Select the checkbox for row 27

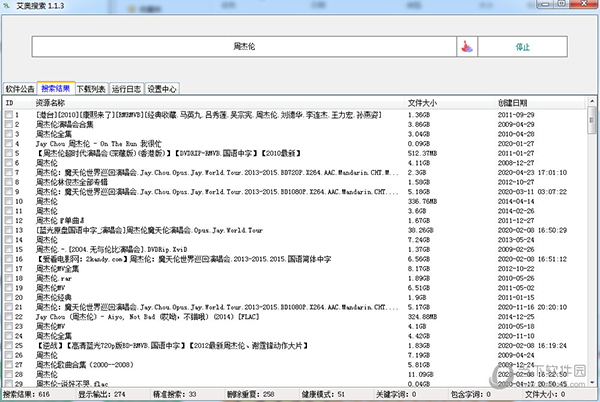click(8, 365)
